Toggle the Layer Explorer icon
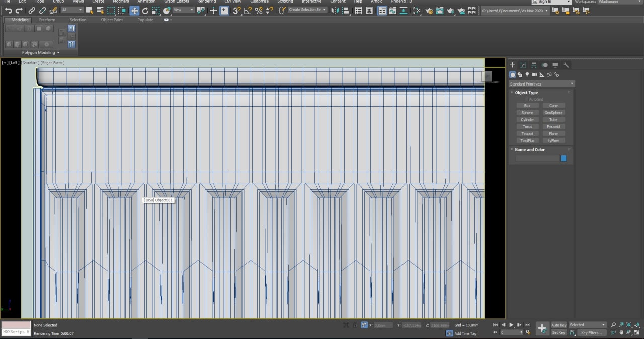This screenshot has width=644, height=339. click(369, 11)
